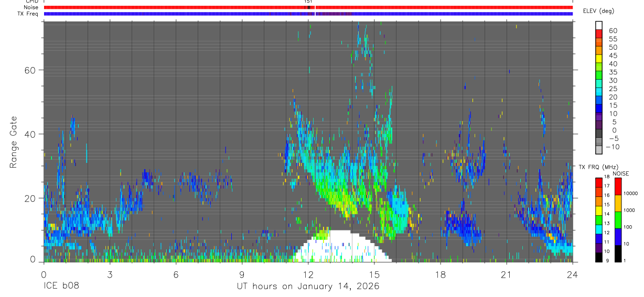This screenshot has width=644, height=297.
Task: Click the red Noise strip at top
Action: tap(308, 7)
